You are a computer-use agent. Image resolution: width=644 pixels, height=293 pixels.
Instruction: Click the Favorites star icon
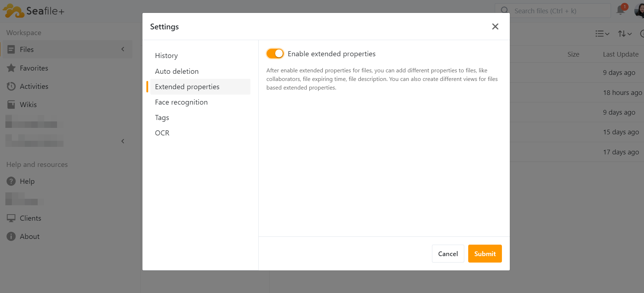tap(11, 68)
